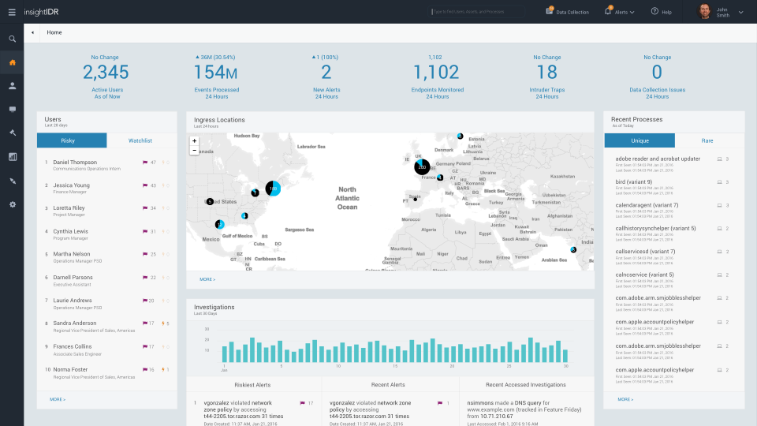Open the chart dashboard icon in sidebar
The width and height of the screenshot is (757, 426).
(x=12, y=157)
